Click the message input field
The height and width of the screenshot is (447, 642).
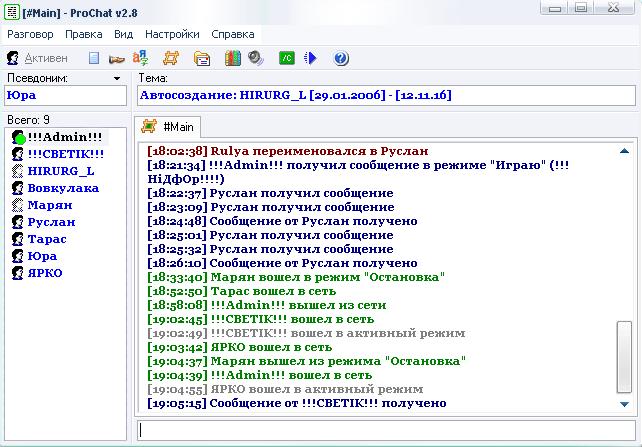click(x=385, y=429)
